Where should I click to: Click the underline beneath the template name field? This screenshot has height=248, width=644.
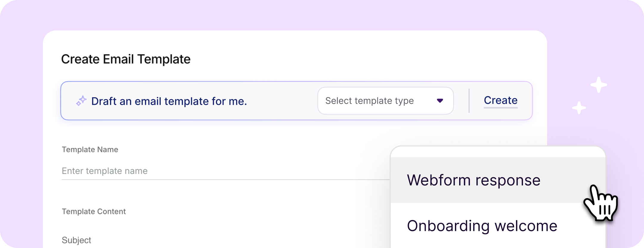(224, 180)
